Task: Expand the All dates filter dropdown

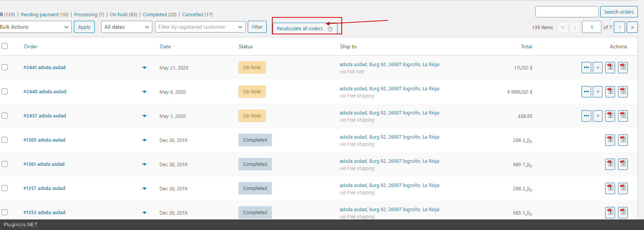Action: coord(126,27)
